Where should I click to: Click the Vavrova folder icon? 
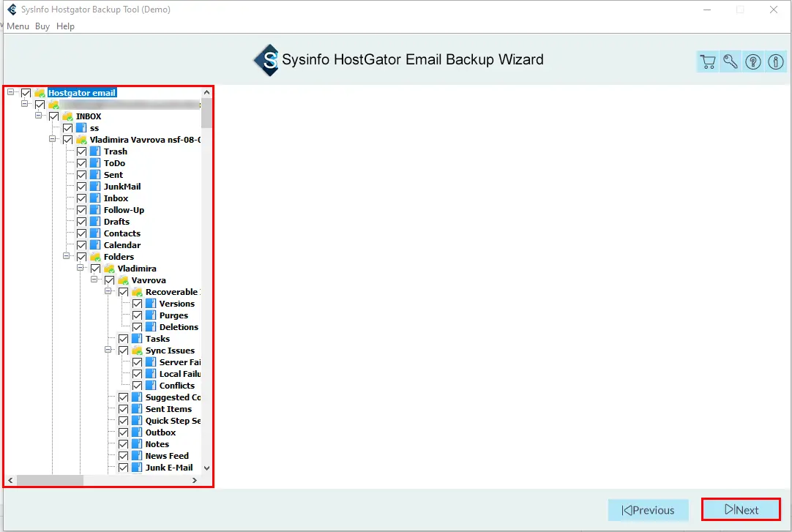click(123, 280)
